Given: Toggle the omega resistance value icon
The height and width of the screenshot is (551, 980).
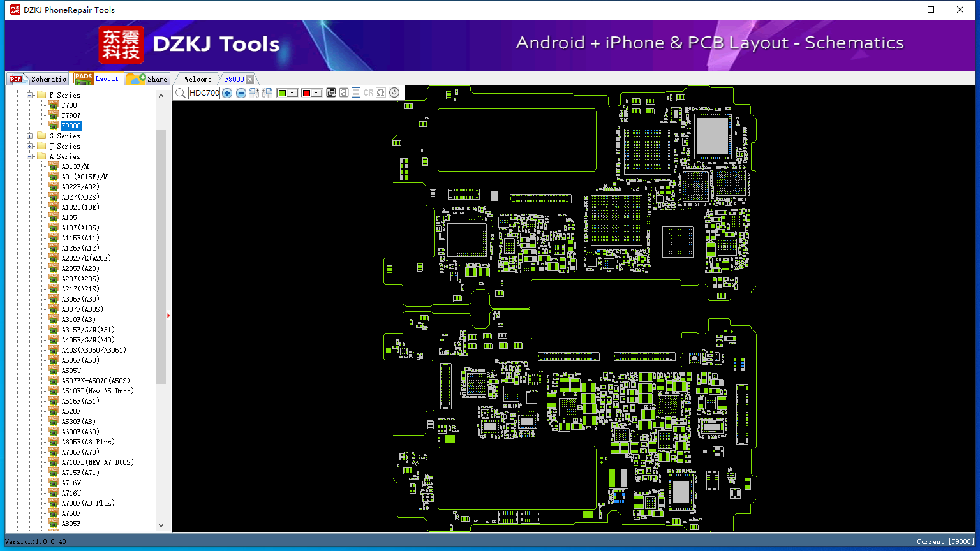Looking at the screenshot, I should [381, 93].
